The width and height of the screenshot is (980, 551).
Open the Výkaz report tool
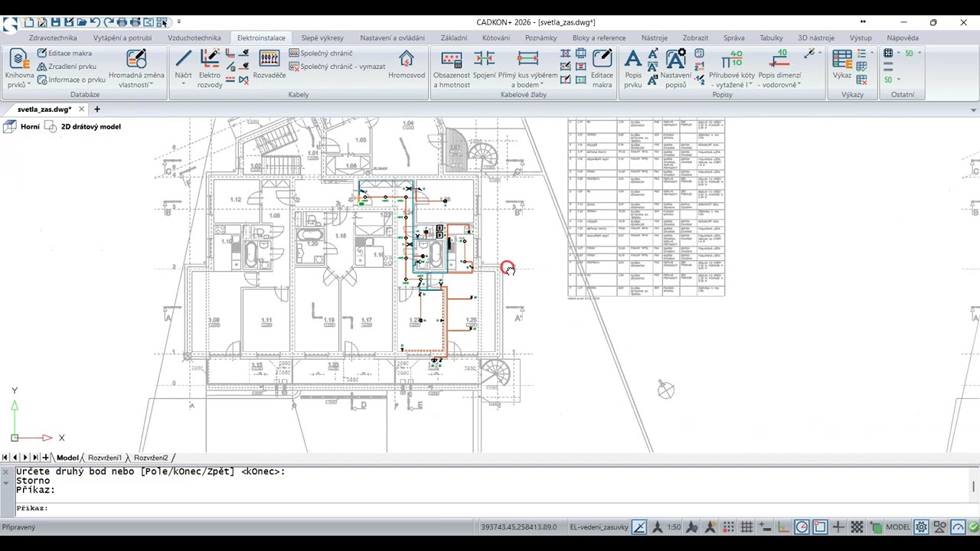tap(842, 64)
